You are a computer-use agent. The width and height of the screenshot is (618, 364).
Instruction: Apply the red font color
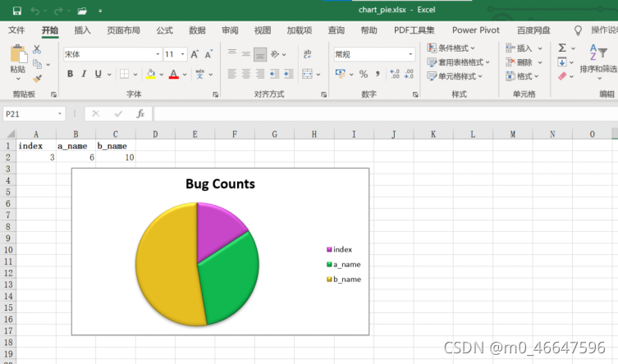(174, 74)
